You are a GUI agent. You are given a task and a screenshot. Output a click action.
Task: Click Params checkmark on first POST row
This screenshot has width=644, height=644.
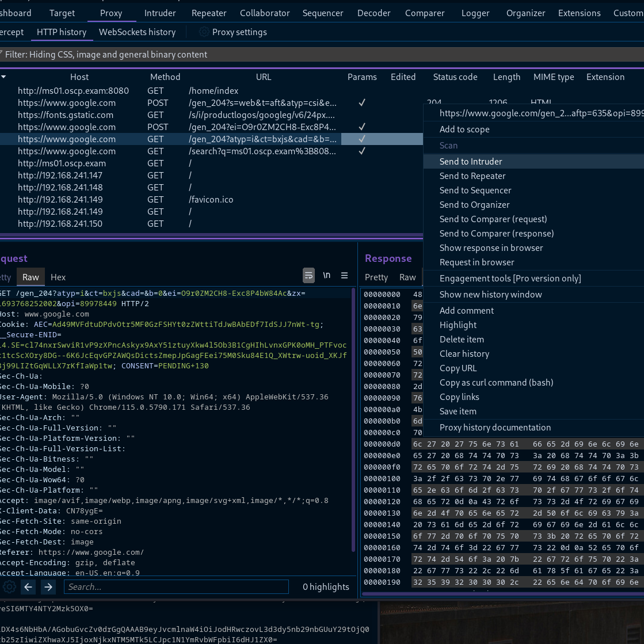click(x=362, y=103)
